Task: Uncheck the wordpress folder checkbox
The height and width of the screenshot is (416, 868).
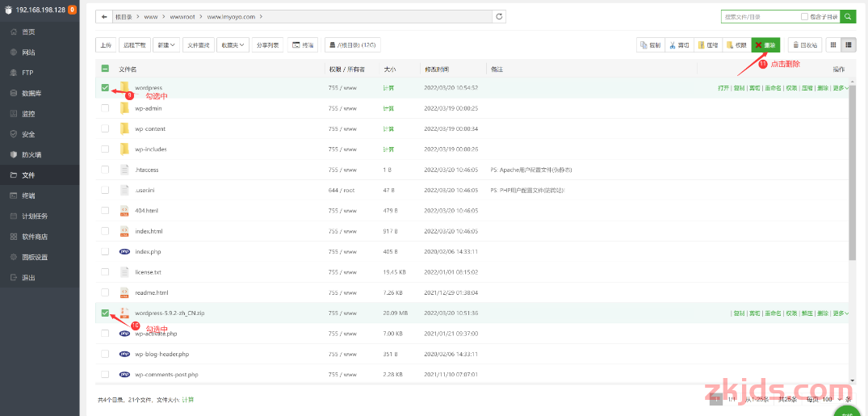Action: point(105,87)
